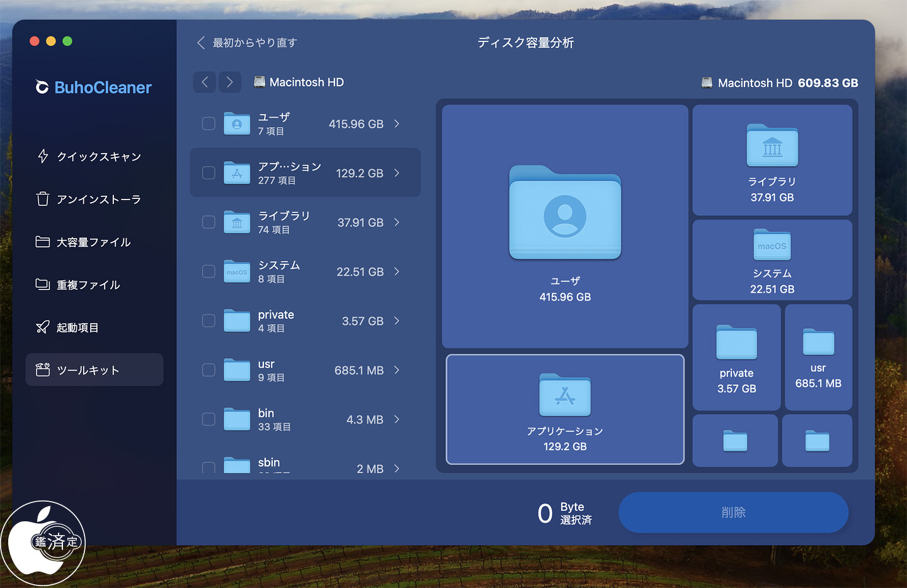Image resolution: width=907 pixels, height=588 pixels.
Task: Expand the システム folder chevron
Action: 397,271
